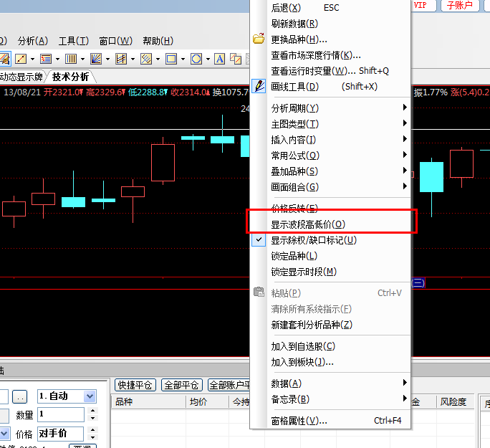The height and width of the screenshot is (448, 490).
Task: Click the '..' browse button
Action: tap(19, 396)
